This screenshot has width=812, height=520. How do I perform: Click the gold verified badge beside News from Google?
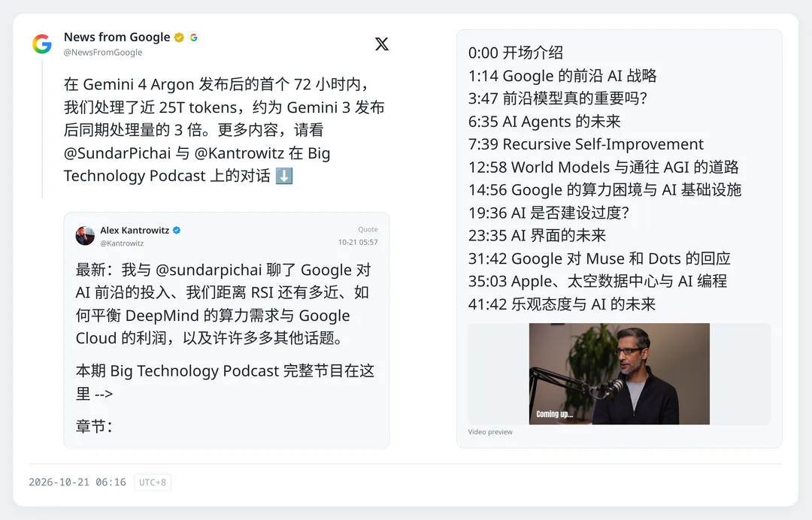click(x=179, y=38)
